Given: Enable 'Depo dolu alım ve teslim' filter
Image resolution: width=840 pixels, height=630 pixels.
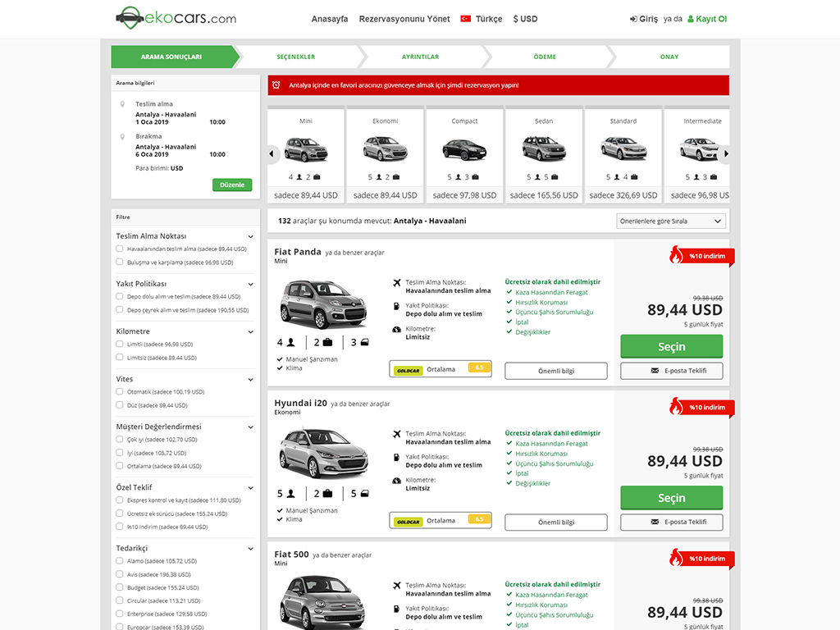Looking at the screenshot, I should (120, 296).
